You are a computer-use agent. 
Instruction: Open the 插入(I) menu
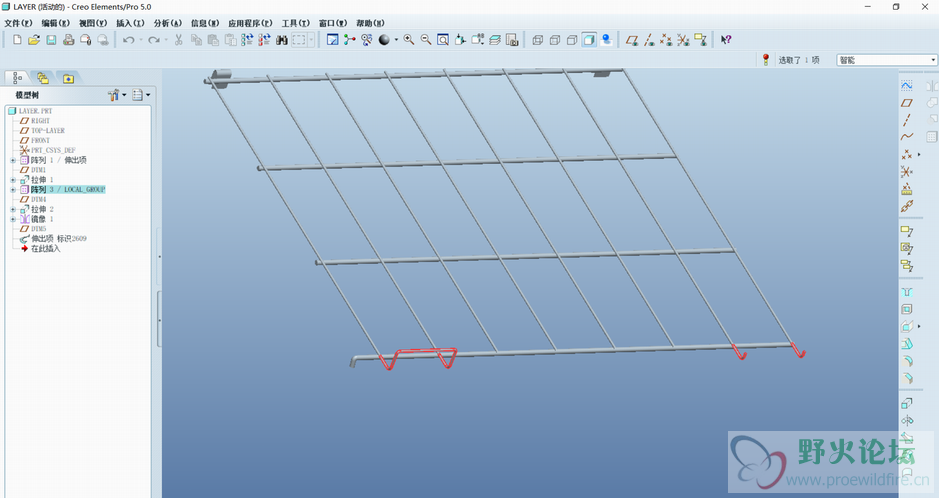(130, 23)
